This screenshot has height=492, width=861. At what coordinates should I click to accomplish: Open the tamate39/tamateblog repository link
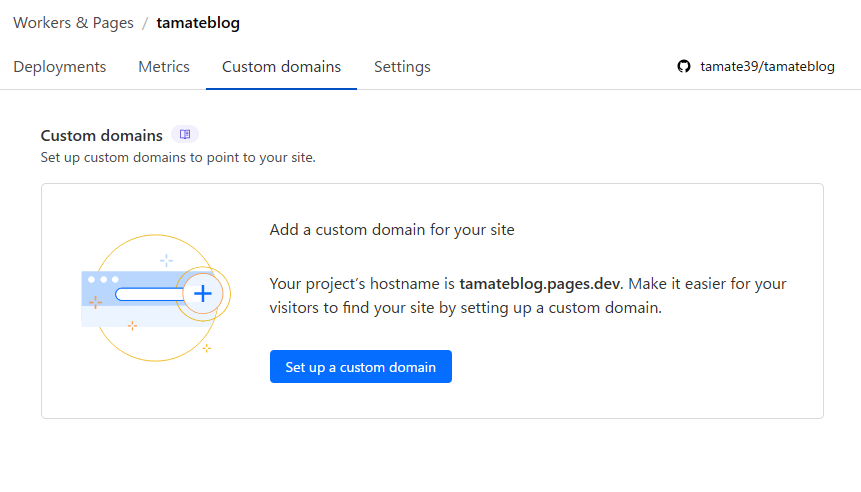[x=767, y=67]
